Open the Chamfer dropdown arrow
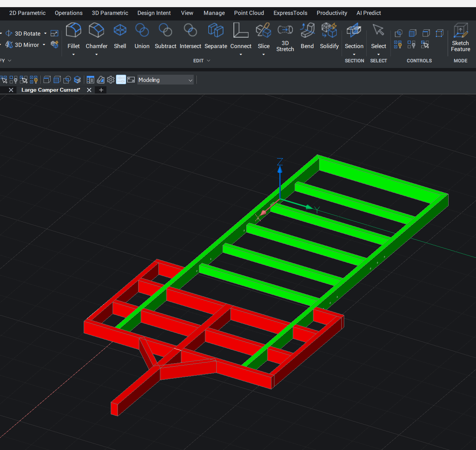 (x=96, y=54)
